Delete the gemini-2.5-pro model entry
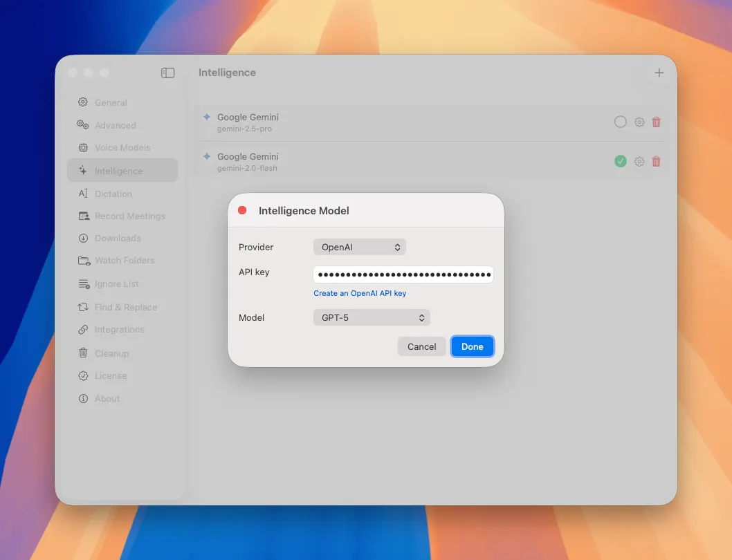The image size is (732, 560). coord(657,122)
